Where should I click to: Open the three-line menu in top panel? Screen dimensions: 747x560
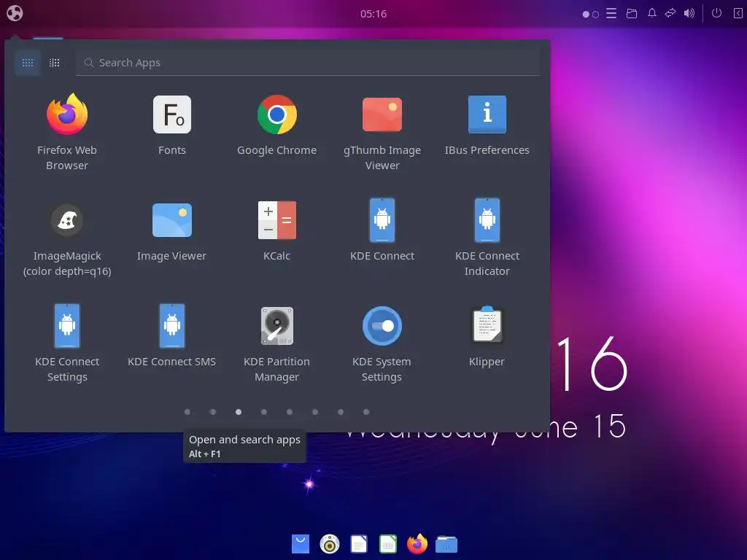(x=611, y=13)
